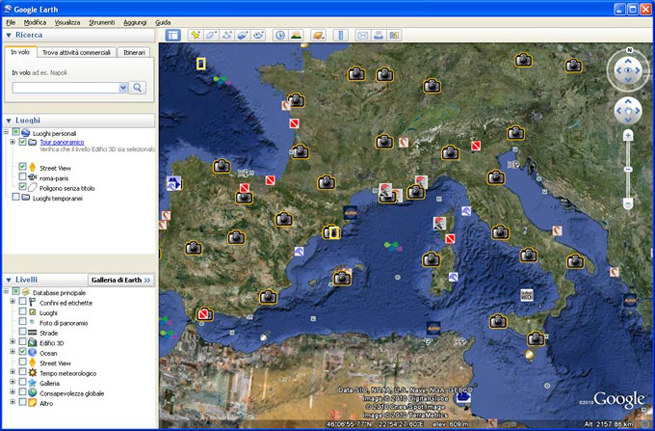Open Galleria di Earth
The image size is (655, 431).
(x=121, y=280)
